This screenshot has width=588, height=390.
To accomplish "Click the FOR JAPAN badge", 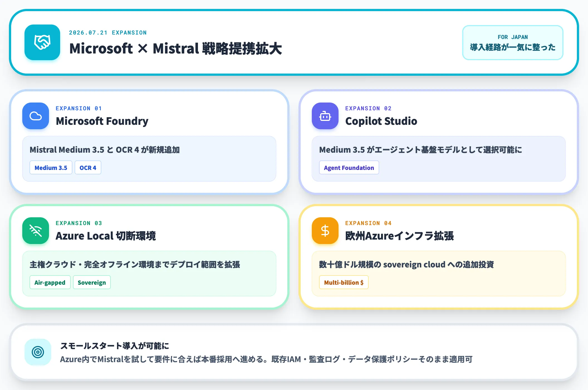I will point(513,43).
